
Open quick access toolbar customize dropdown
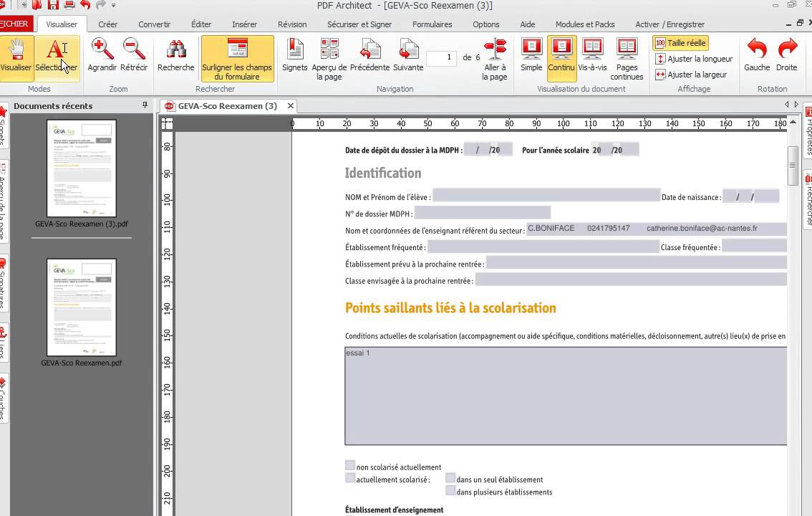(x=113, y=6)
